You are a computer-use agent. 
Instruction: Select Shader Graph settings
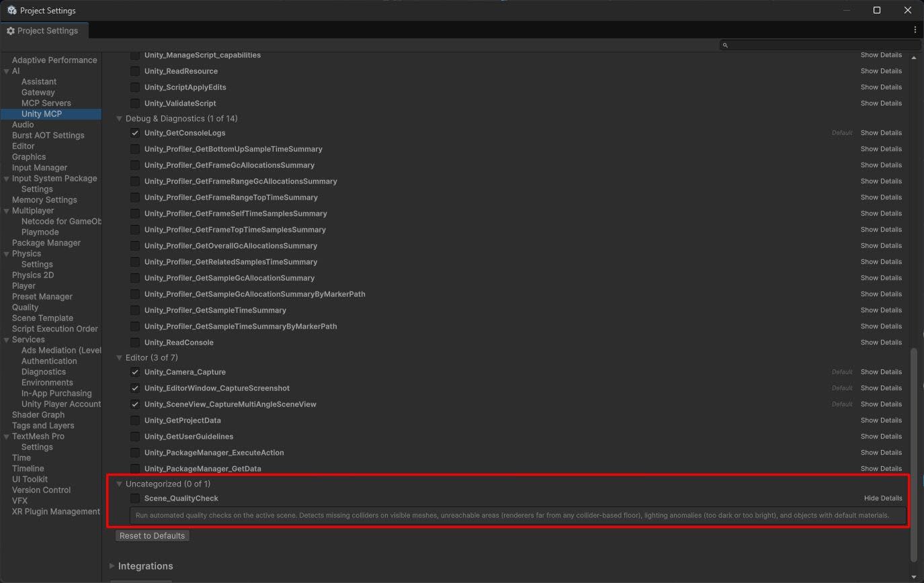[x=38, y=415]
